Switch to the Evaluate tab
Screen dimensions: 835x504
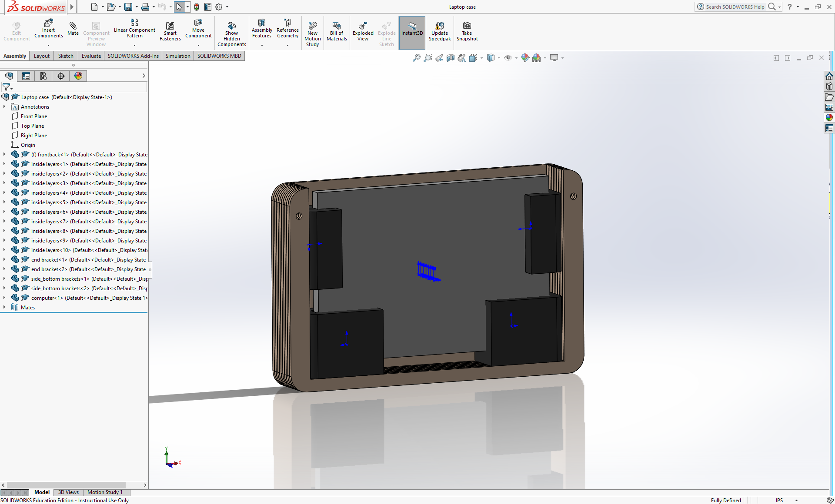tap(91, 56)
